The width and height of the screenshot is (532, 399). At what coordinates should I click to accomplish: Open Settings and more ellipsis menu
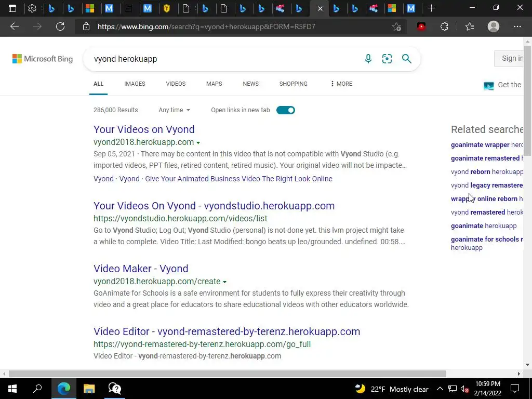(517, 26)
